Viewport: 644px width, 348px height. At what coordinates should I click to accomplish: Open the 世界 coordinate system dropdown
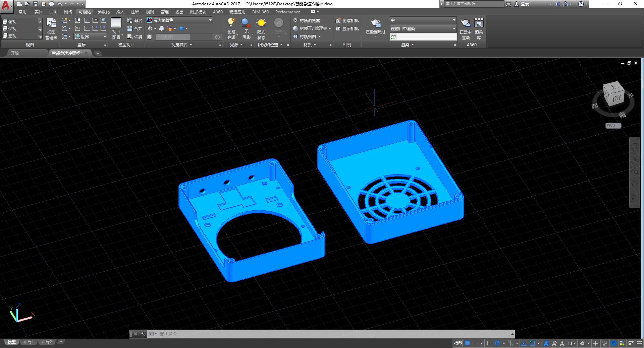point(90,37)
